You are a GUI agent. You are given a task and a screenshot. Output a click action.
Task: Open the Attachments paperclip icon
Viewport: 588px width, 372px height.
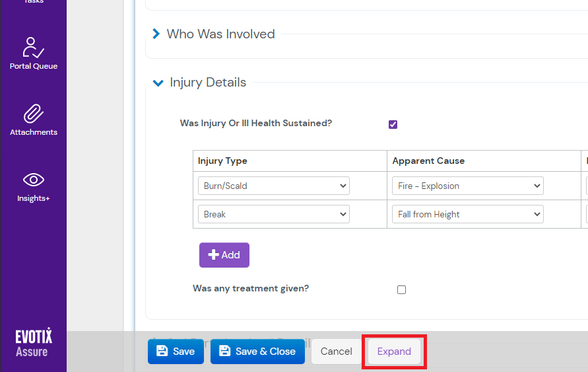(x=33, y=114)
